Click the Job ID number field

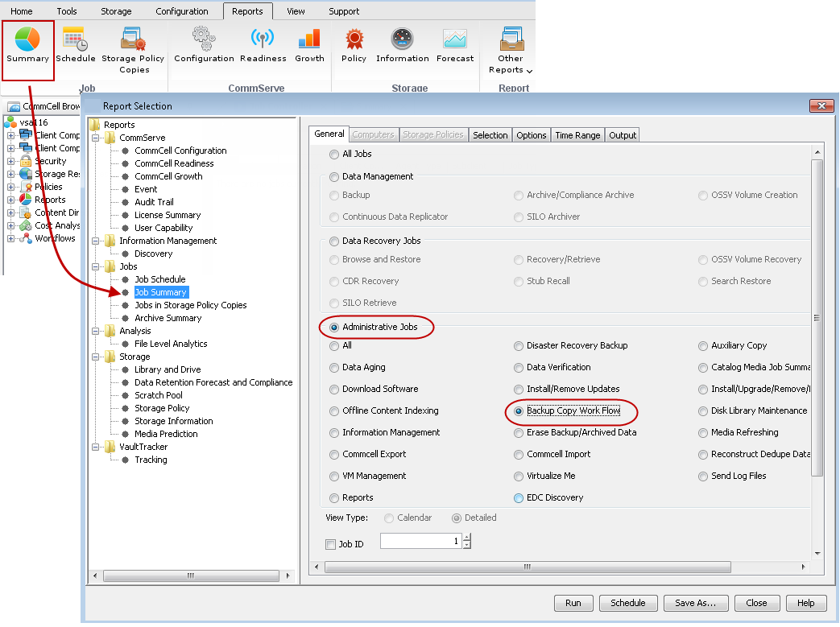pyautogui.click(x=420, y=541)
